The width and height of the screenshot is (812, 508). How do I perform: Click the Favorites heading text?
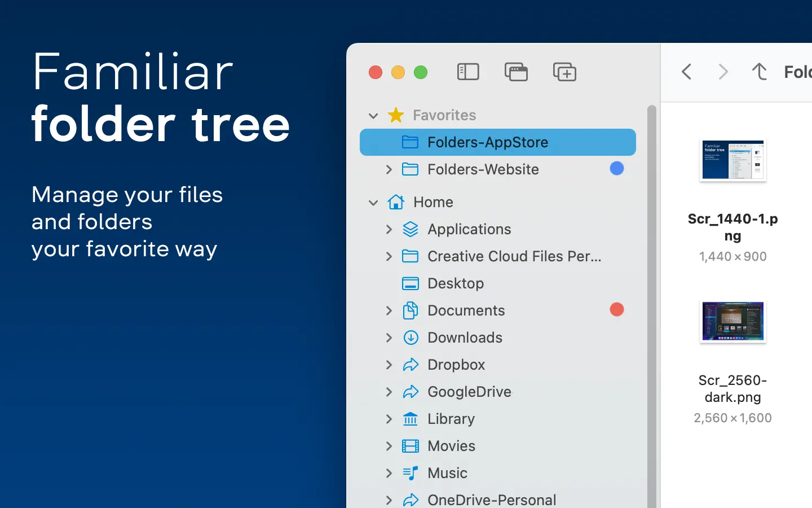[444, 115]
